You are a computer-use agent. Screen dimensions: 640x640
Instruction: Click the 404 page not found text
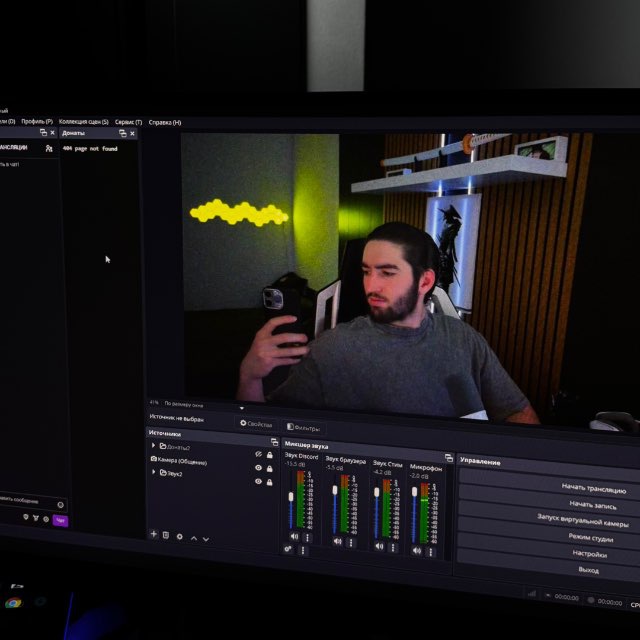coord(90,149)
